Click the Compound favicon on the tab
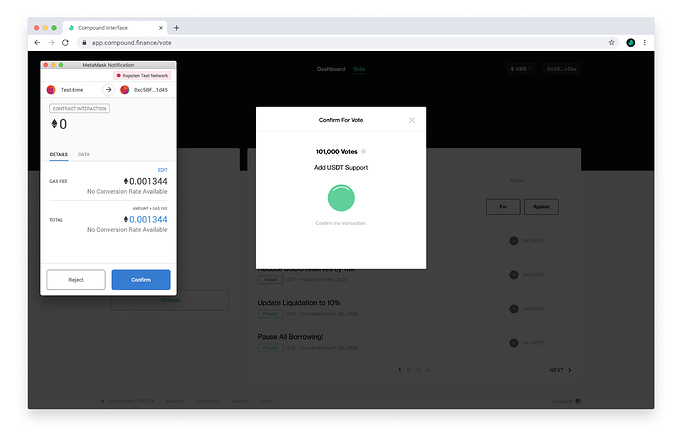The image size is (690, 440). coord(71,28)
